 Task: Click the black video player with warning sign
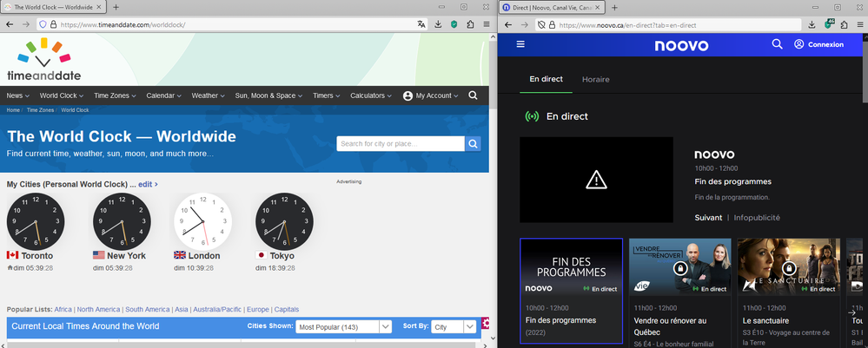[x=596, y=180]
